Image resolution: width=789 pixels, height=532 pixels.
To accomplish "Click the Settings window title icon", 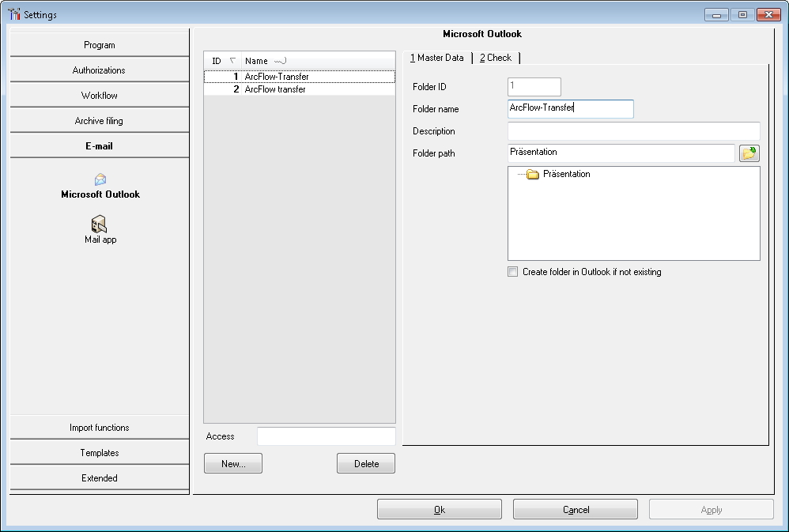I will pos(14,14).
